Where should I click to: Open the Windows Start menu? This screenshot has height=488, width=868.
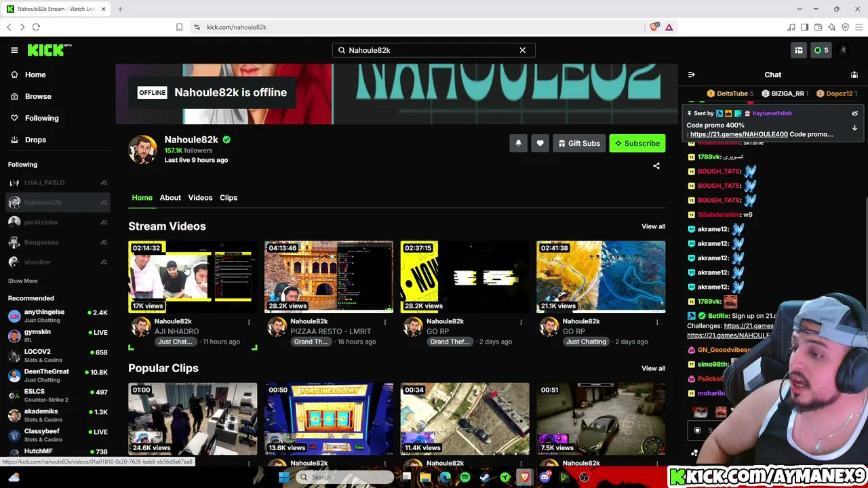[x=284, y=477]
